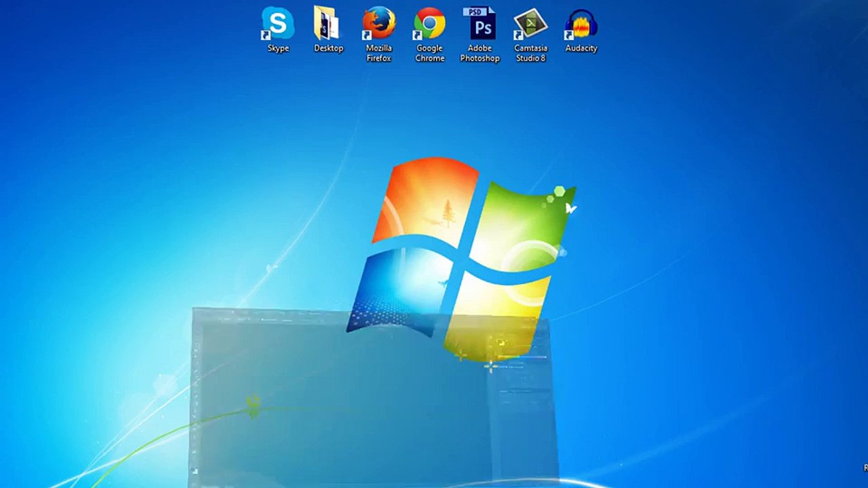Viewport: 868px width, 488px height.
Task: Select the 'Mozilla Firefox' label text
Action: pyautogui.click(x=378, y=53)
